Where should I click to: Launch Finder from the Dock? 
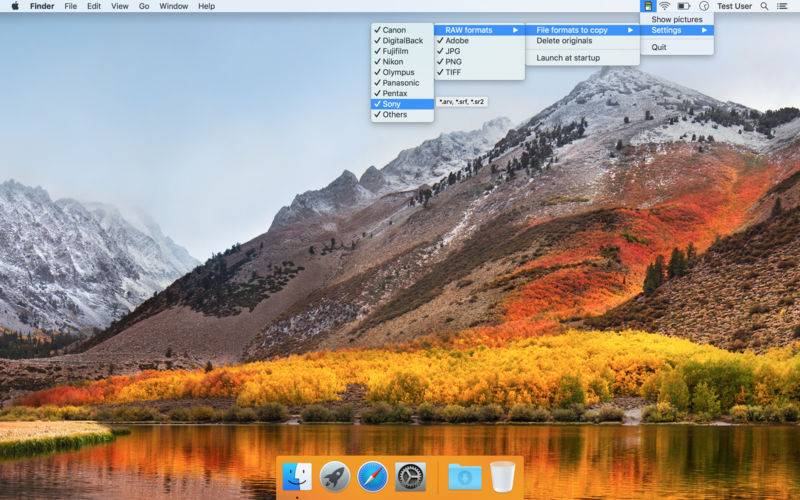pos(296,477)
